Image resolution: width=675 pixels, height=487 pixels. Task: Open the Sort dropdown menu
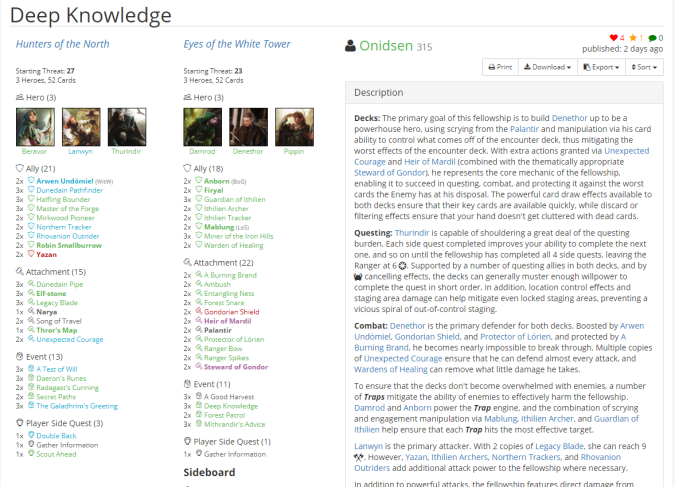tap(644, 67)
